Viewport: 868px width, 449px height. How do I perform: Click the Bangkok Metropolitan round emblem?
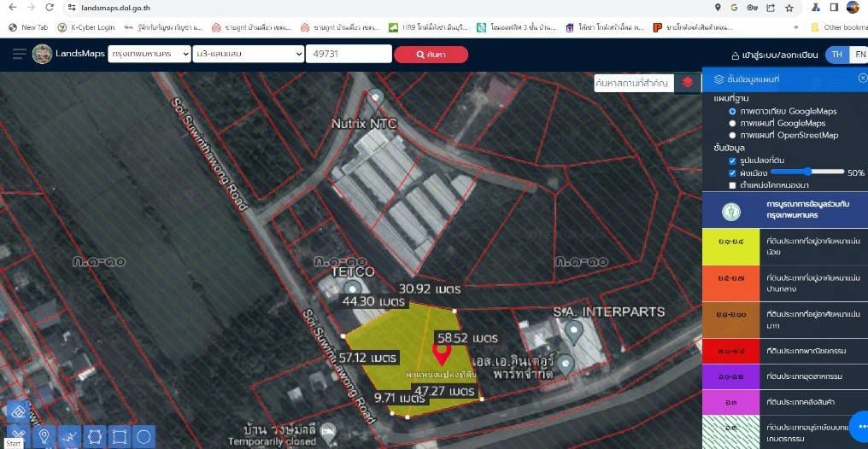[730, 212]
